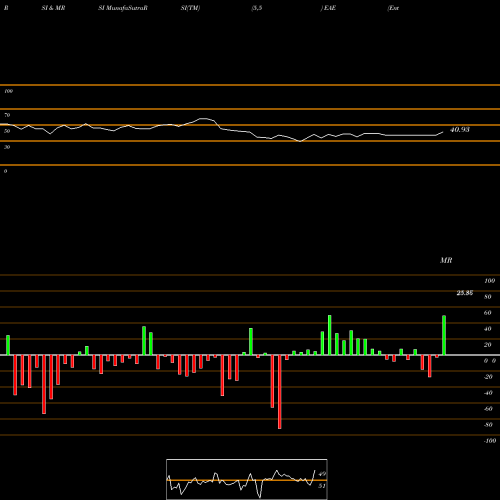The width and height of the screenshot is (500, 500).
Task: Click the EAE header label
Action: 330,8
